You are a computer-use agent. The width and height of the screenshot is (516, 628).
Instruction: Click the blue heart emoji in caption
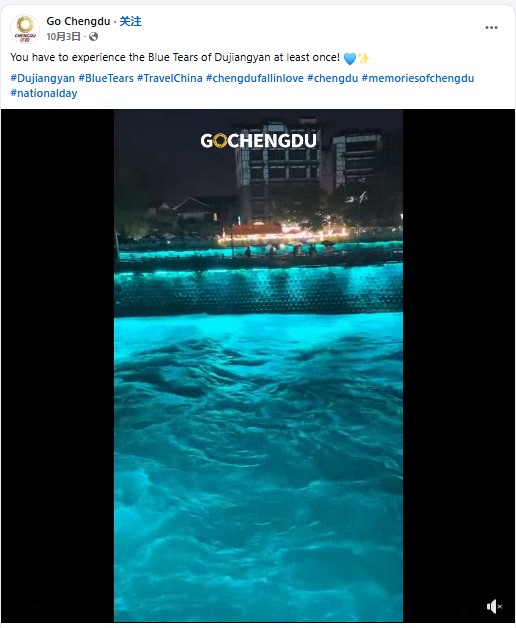pos(349,58)
